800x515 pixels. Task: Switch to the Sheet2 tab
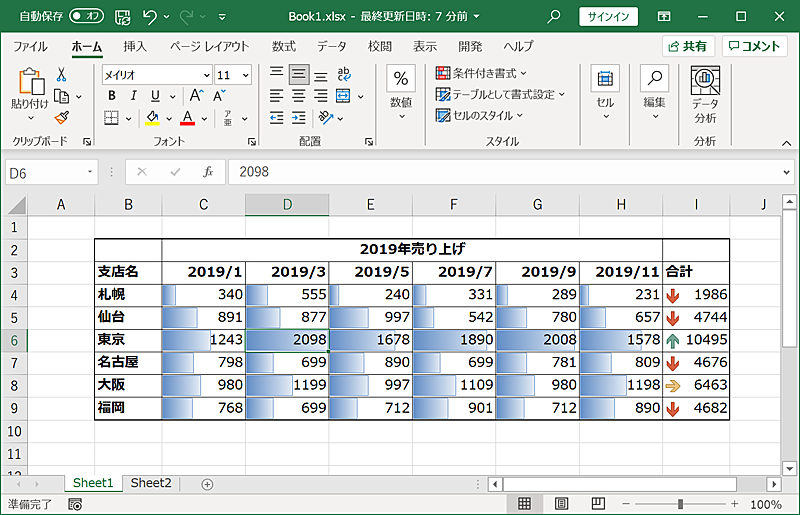pos(151,483)
